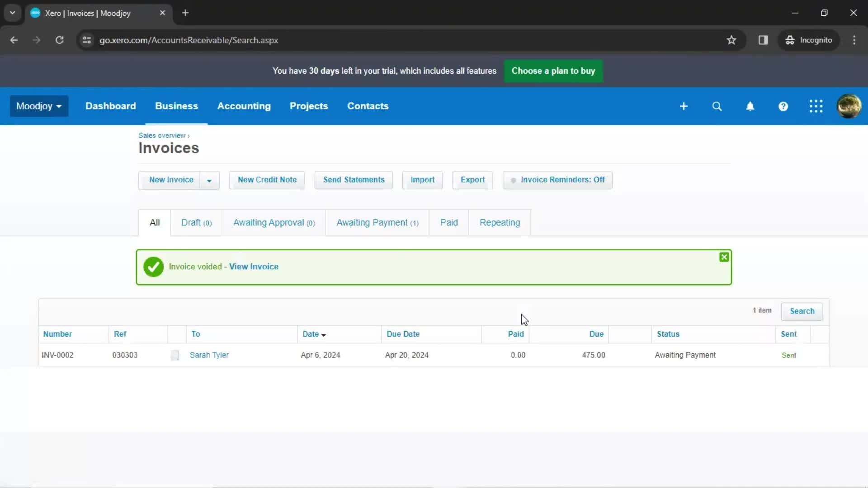Open the notifications bell icon

click(x=750, y=106)
